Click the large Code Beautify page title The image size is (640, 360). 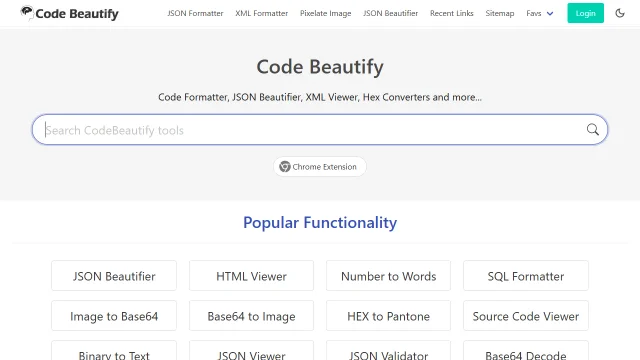click(x=320, y=67)
